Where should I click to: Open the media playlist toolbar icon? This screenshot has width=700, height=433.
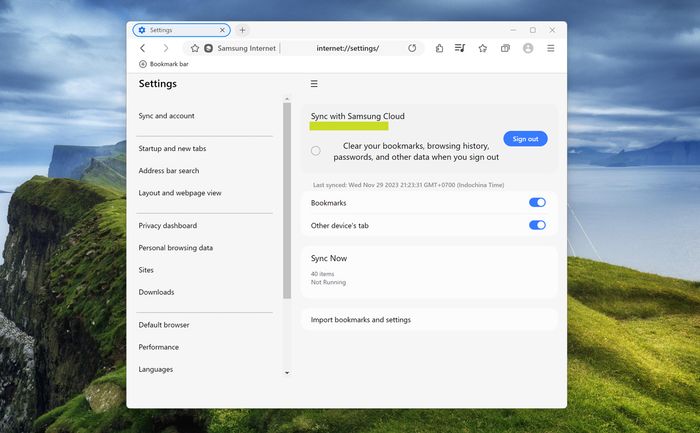[460, 48]
